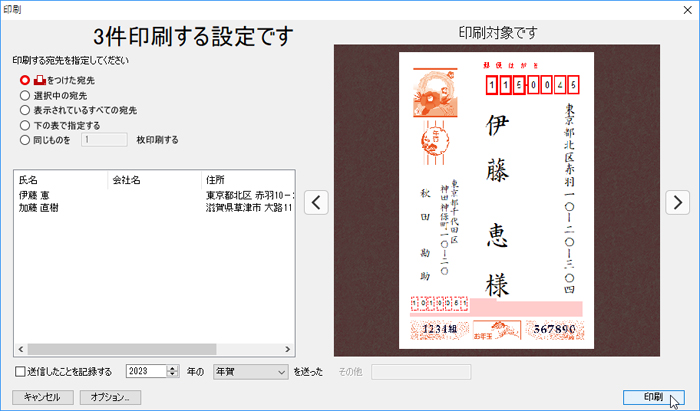This screenshot has height=411, width=700.
Task: Select the 同じものを radio option
Action: [x=25, y=140]
